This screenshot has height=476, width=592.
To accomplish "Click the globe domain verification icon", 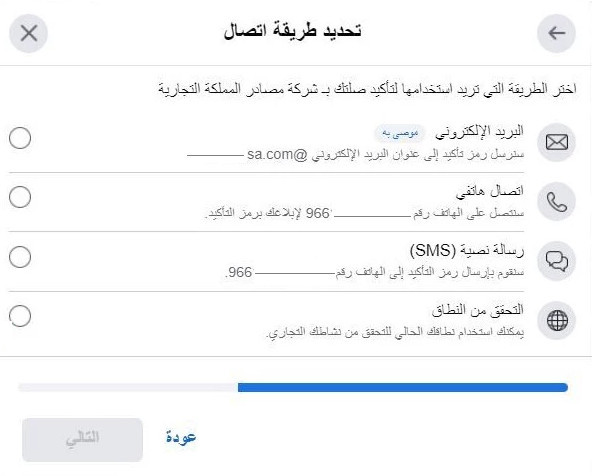I will coord(556,320).
